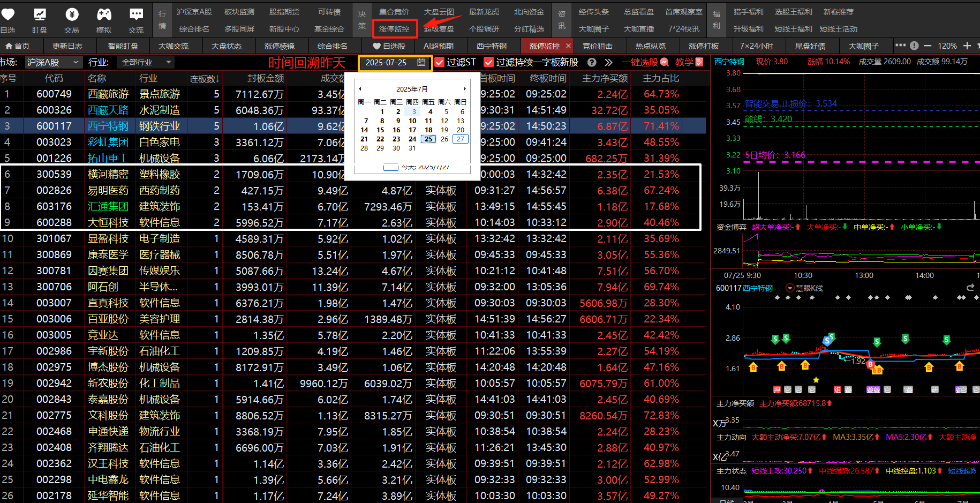Click the red 组 event tag on K-line
Image resolution: width=980 pixels, height=503 pixels.
[837, 389]
